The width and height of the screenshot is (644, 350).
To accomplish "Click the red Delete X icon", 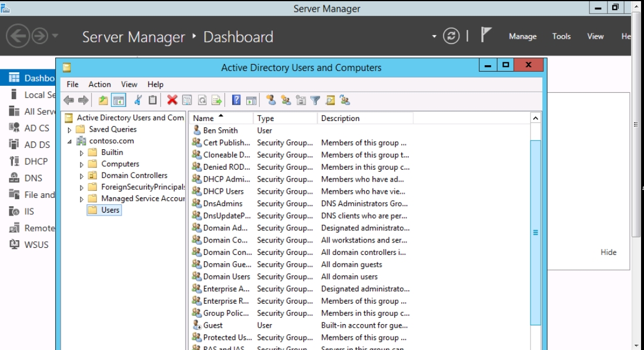I will click(x=172, y=100).
